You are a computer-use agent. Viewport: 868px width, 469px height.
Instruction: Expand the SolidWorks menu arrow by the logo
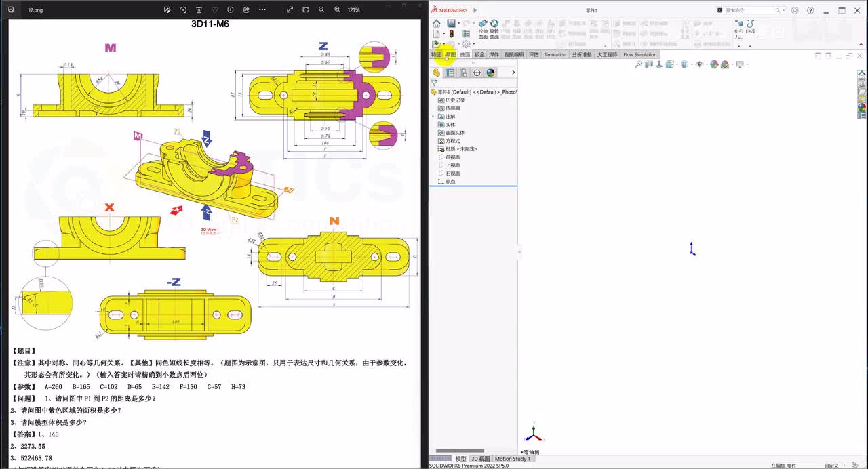tap(475, 10)
